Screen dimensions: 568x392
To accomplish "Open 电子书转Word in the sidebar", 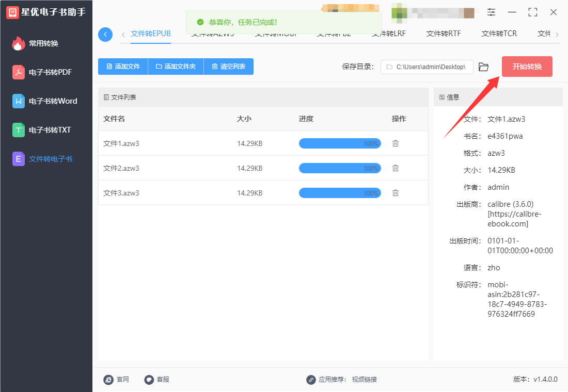I will [53, 101].
